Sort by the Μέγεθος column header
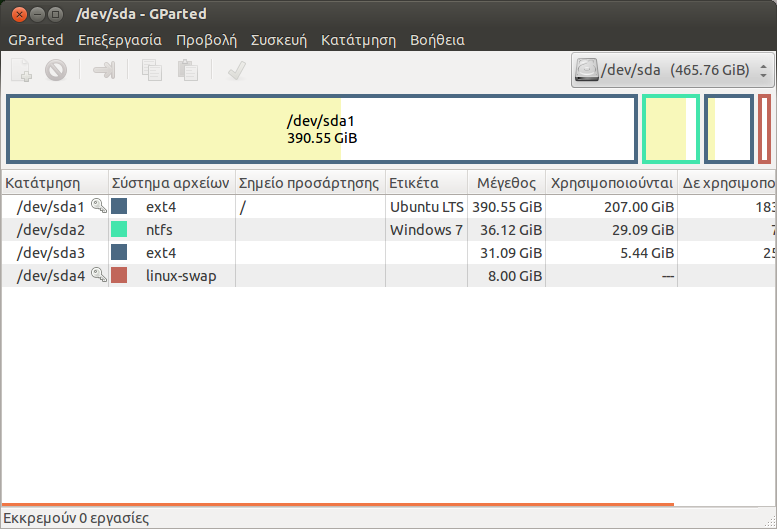The image size is (777, 529). 506,183
